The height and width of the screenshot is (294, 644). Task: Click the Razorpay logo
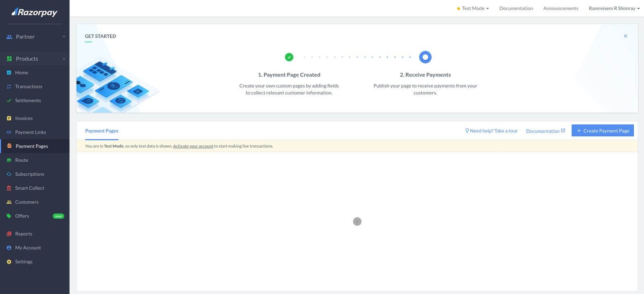[35, 12]
